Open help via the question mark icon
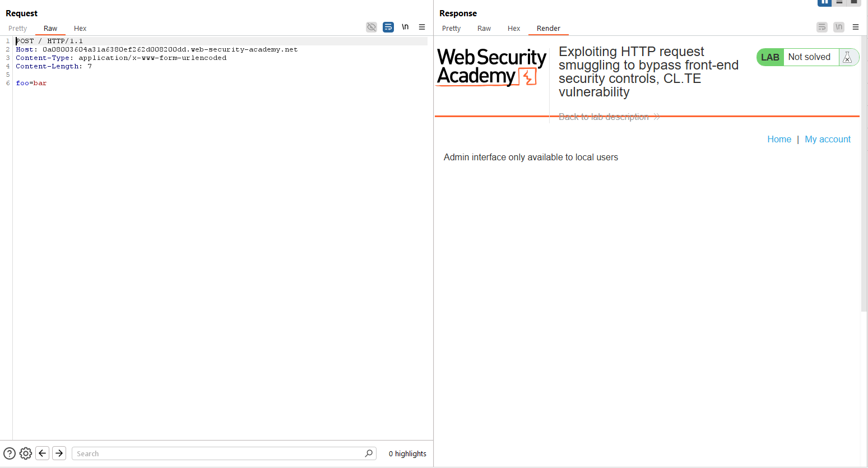Image resolution: width=868 pixels, height=468 pixels. pos(10,453)
